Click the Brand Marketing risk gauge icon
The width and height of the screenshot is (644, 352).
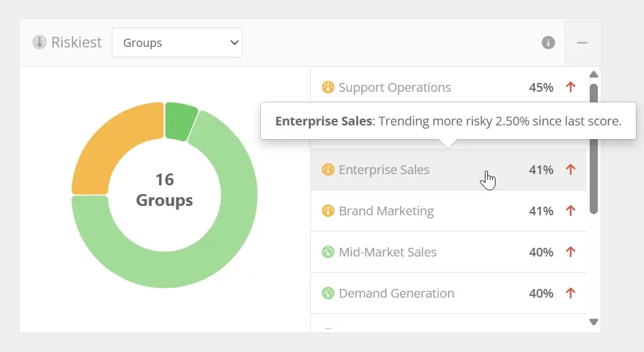coord(328,211)
